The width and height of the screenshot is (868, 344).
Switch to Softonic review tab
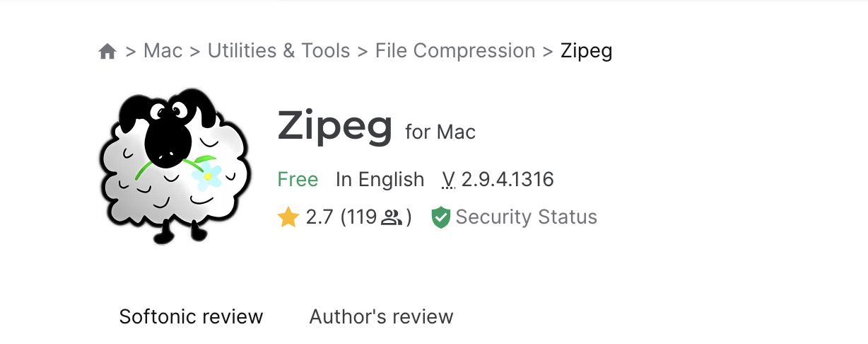pos(191,316)
